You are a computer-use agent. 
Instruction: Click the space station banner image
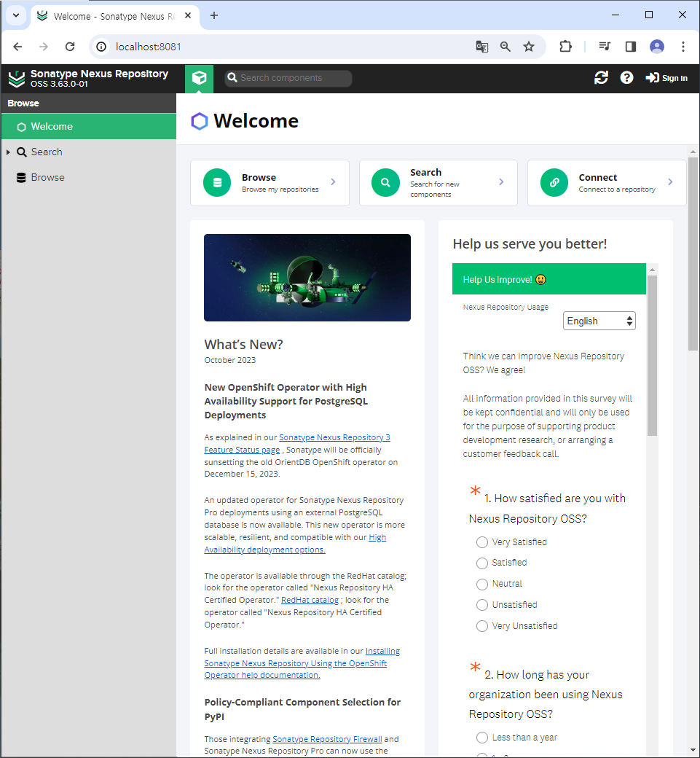point(307,278)
